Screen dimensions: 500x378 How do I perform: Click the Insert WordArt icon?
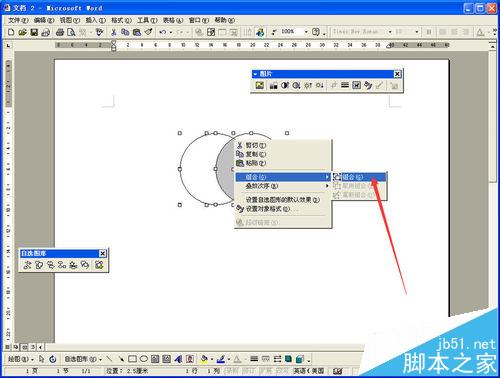click(178, 359)
